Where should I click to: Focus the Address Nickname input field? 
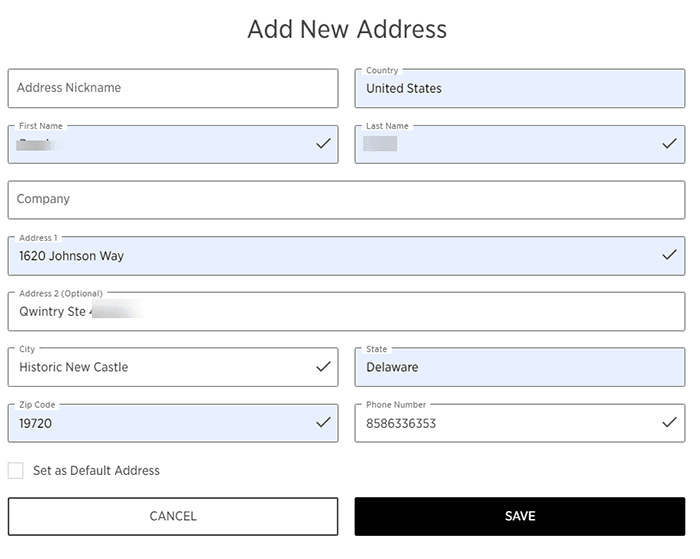(x=173, y=88)
